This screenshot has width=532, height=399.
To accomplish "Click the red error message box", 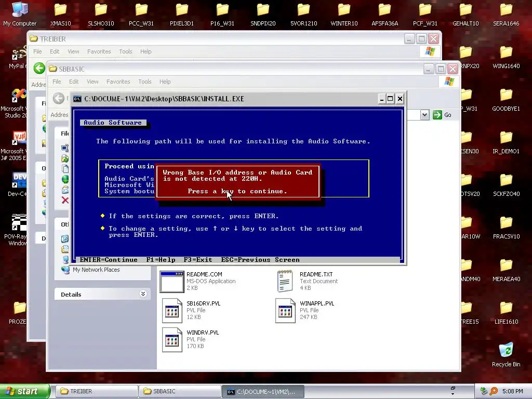I will point(237,182).
